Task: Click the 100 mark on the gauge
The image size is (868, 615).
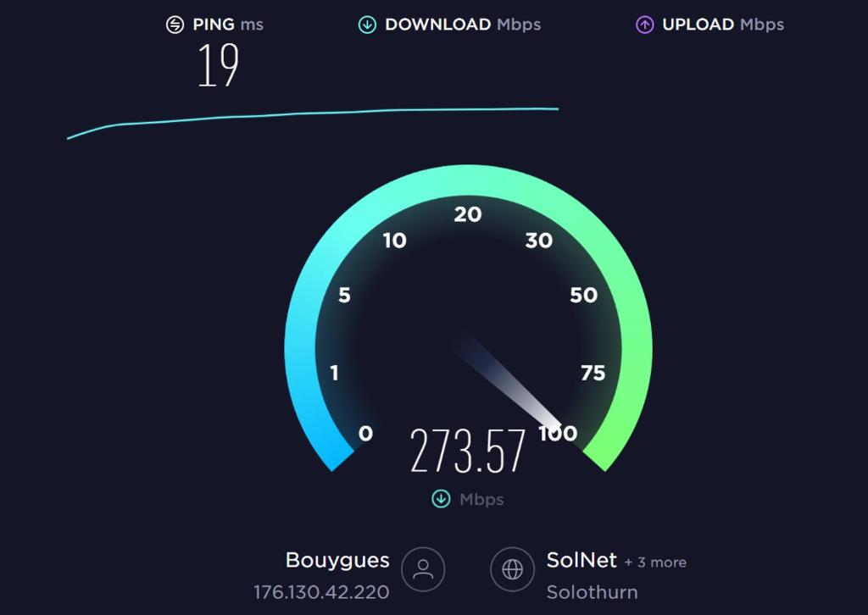Action: (x=558, y=433)
